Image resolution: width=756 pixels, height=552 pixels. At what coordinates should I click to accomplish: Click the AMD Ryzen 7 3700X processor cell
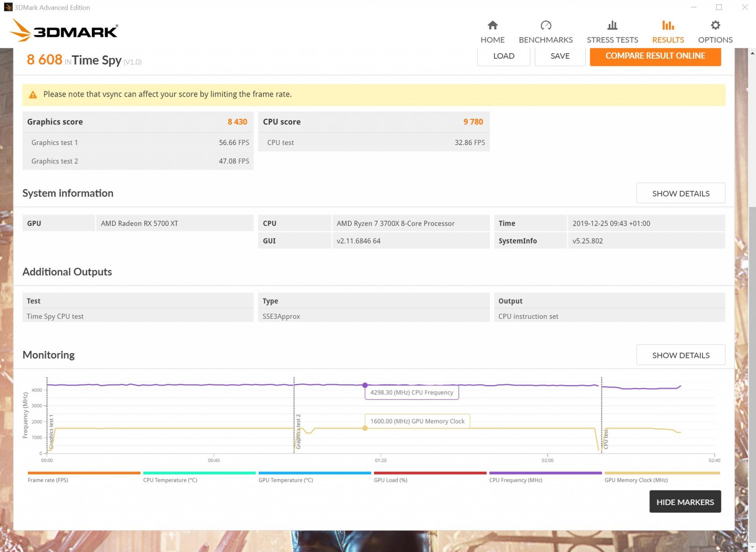[411, 223]
